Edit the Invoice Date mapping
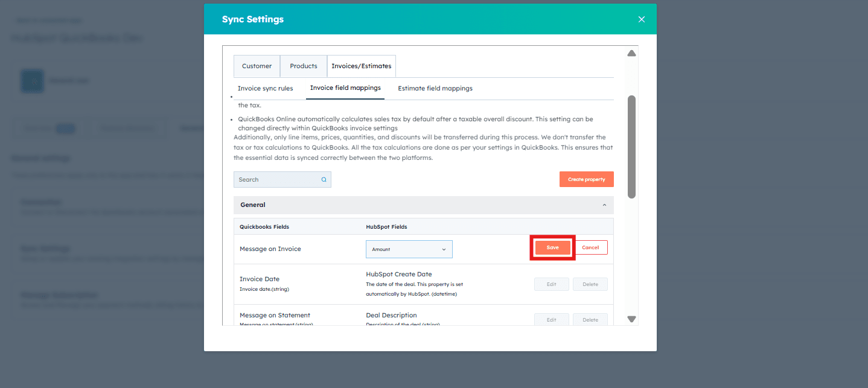868x388 pixels. click(552, 284)
